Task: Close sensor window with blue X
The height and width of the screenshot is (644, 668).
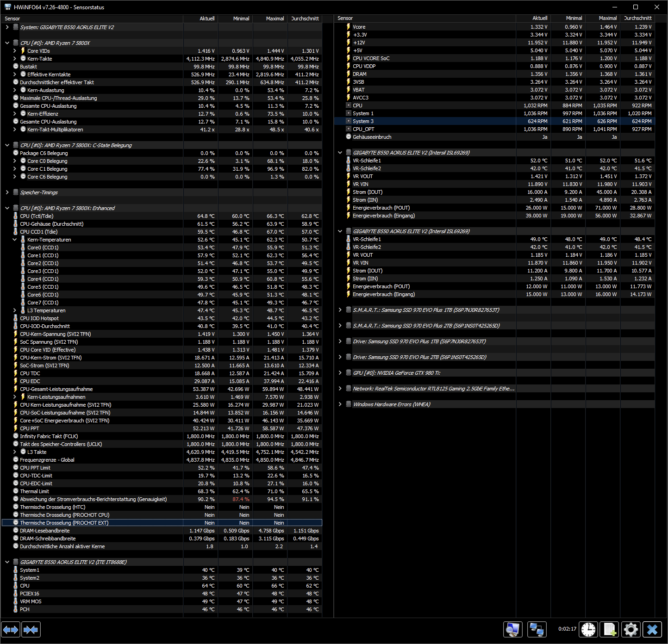Action: [x=652, y=630]
